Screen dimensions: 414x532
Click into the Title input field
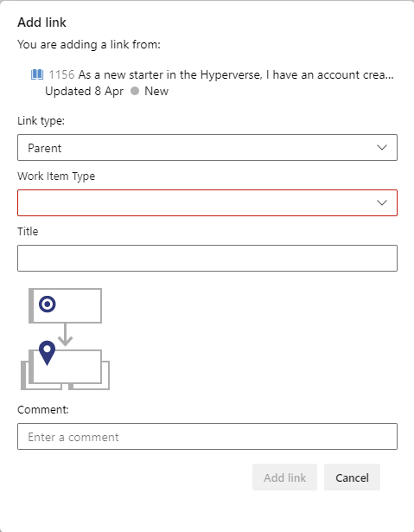point(207,258)
